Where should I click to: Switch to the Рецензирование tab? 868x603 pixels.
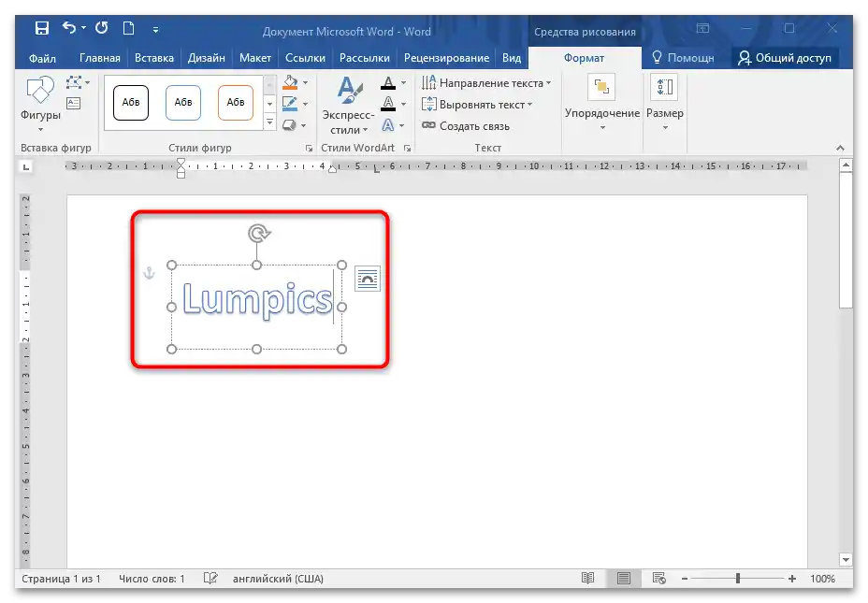pyautogui.click(x=446, y=58)
